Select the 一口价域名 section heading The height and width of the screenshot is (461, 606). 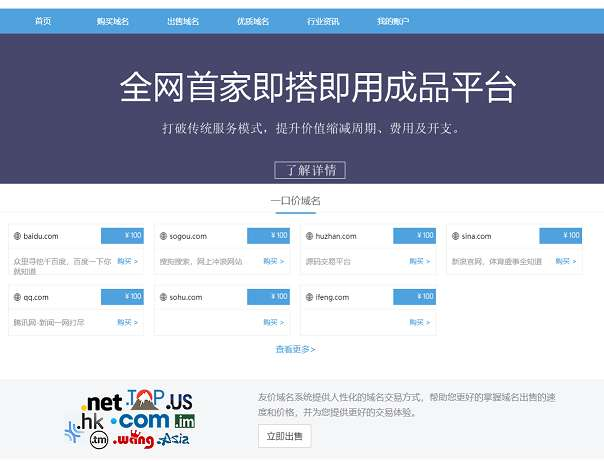click(295, 201)
